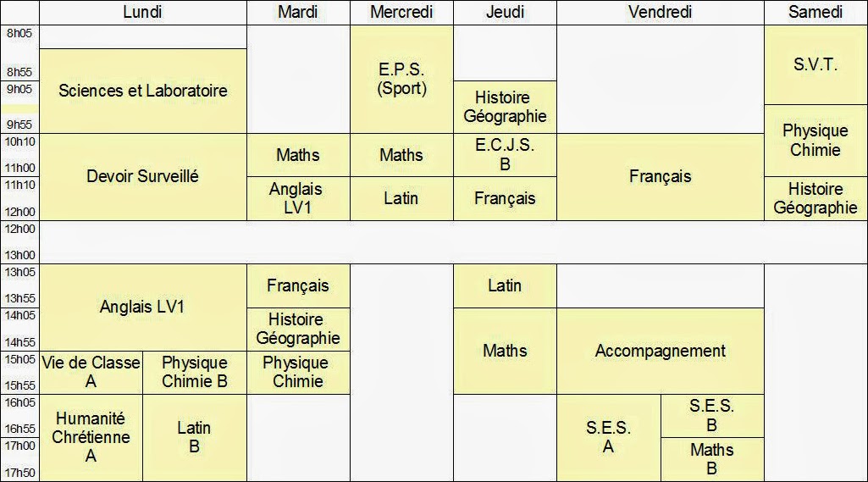Click the Devoir Surveillé cell
The height and width of the screenshot is (482, 868).
click(x=142, y=176)
